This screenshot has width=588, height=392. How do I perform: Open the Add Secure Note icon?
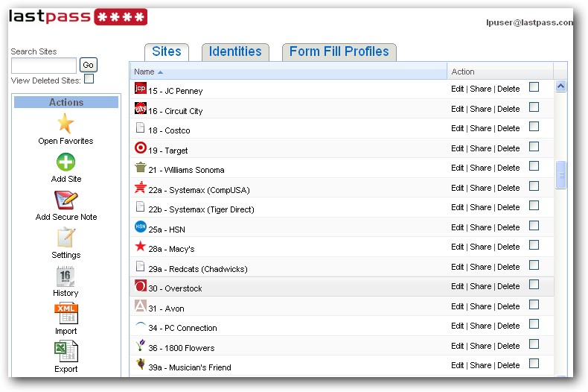tap(65, 200)
